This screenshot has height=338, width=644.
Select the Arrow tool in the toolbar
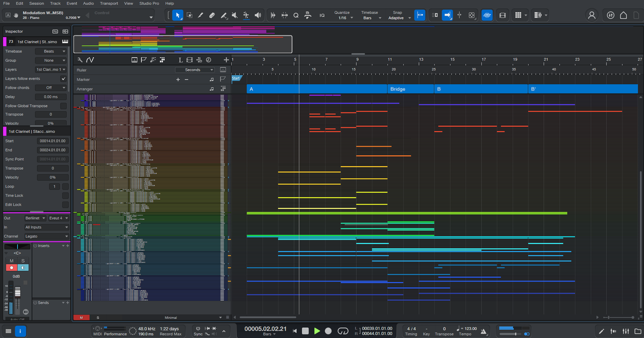pyautogui.click(x=178, y=15)
